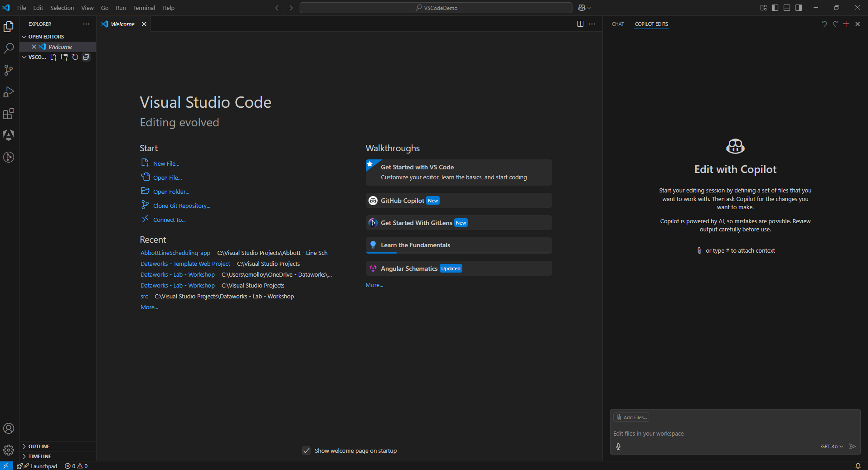Switch to the CHAT tab
The width and height of the screenshot is (868, 470).
618,24
